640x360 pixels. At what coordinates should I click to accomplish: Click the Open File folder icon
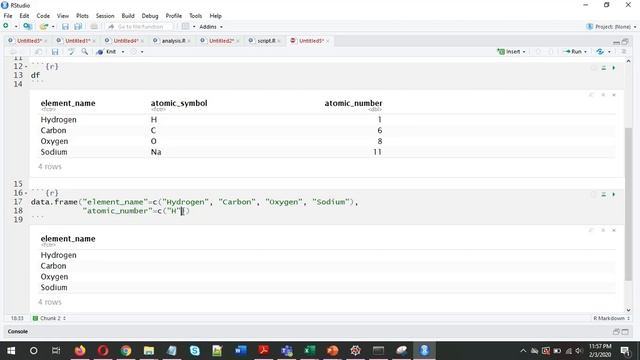[x=44, y=27]
